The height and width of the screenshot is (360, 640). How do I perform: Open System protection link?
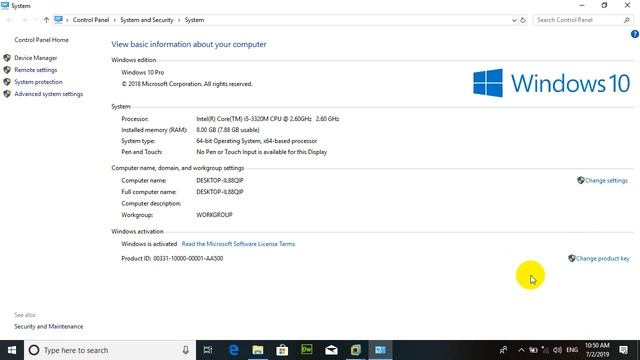(38, 82)
